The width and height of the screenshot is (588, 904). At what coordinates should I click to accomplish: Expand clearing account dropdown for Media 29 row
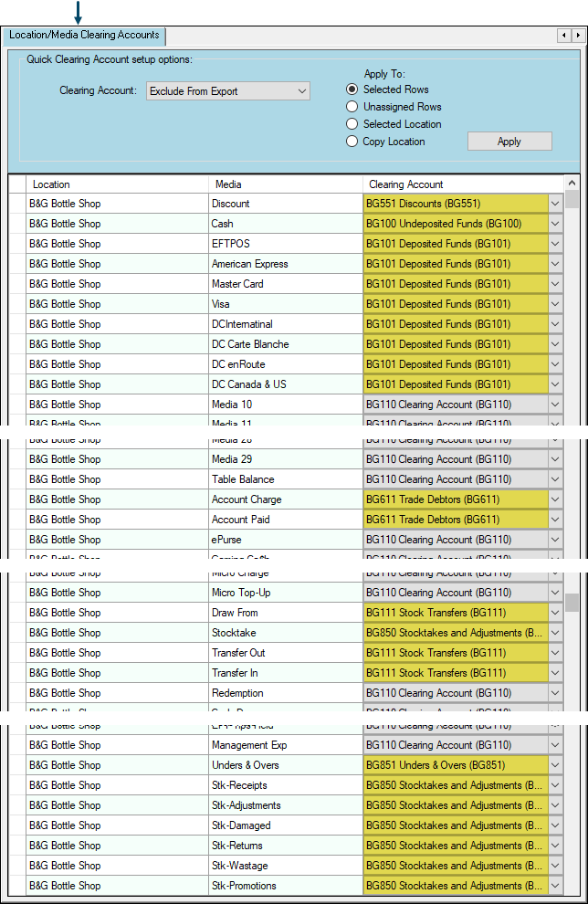coord(555,459)
